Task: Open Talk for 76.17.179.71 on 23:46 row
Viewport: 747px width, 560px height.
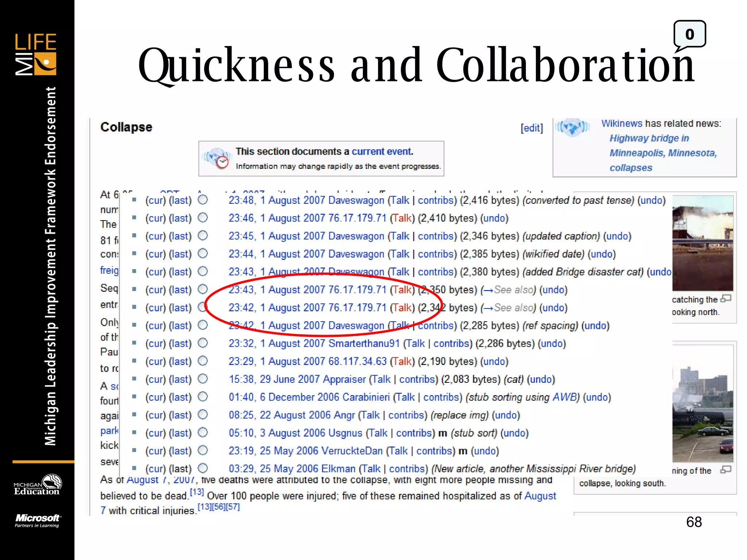Action: tap(402, 218)
